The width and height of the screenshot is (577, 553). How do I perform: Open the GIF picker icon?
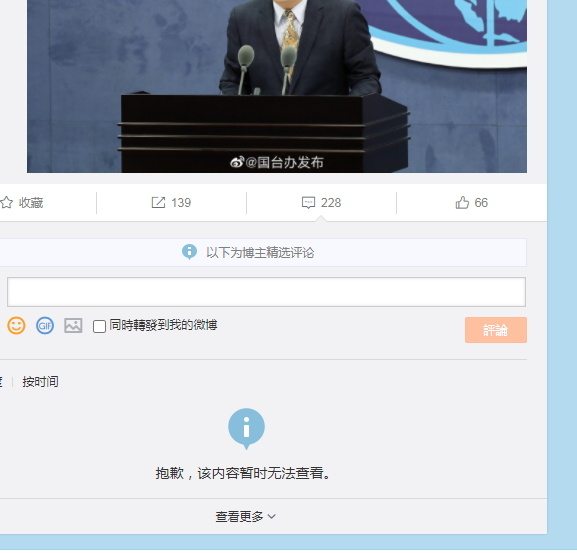point(45,326)
